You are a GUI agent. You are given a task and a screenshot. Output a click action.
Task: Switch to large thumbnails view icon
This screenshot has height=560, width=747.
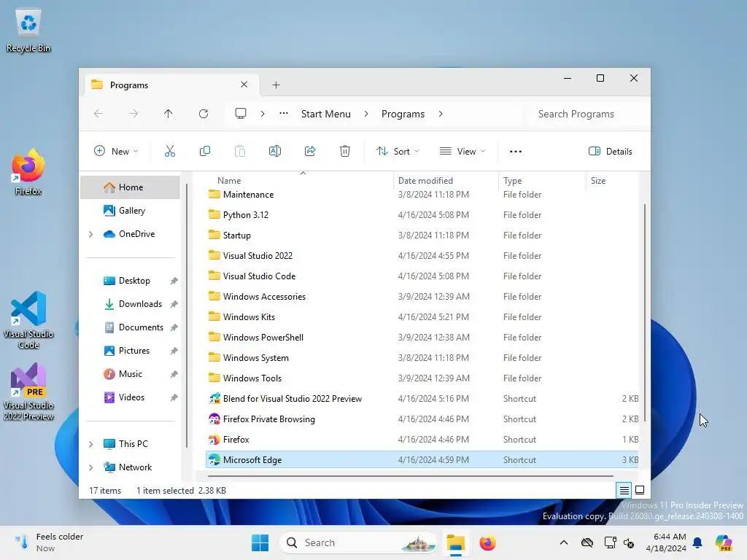pyautogui.click(x=640, y=490)
